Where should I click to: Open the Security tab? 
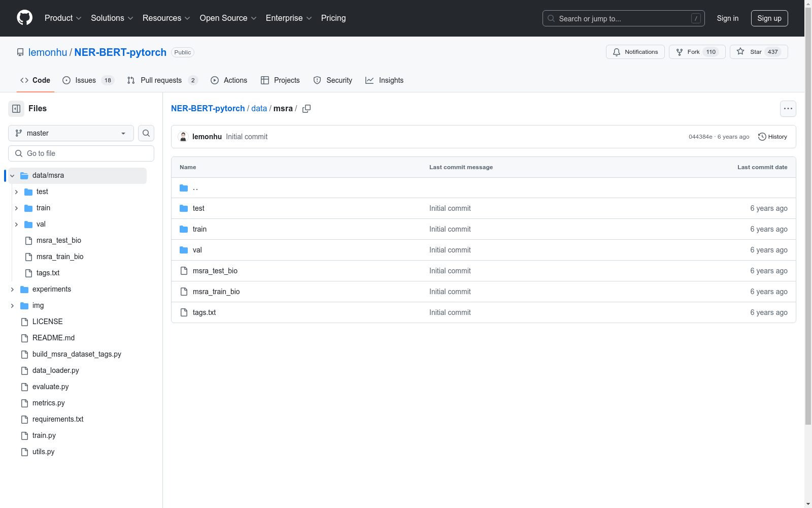tap(333, 80)
